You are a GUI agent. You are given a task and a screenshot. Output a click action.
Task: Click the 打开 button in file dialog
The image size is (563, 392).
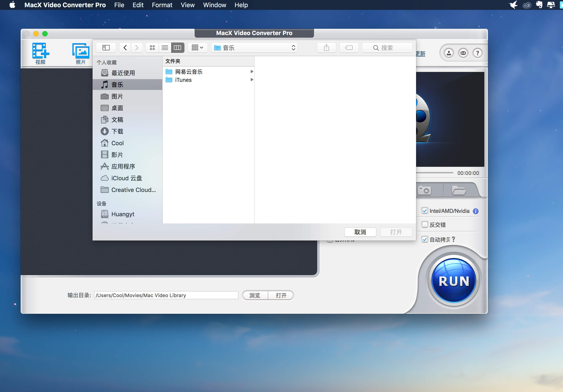(396, 232)
